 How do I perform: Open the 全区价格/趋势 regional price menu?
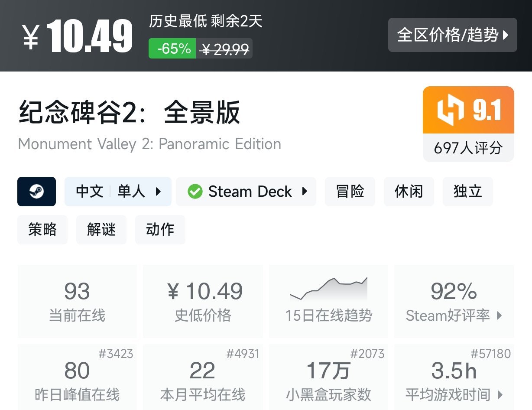452,36
